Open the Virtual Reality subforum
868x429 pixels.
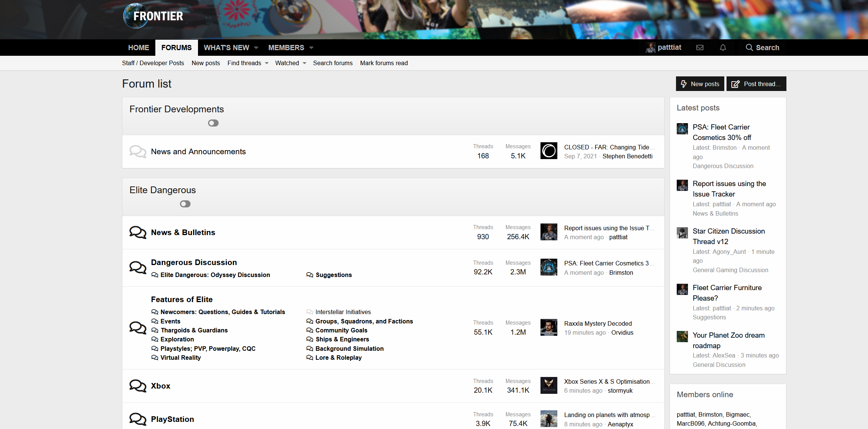(181, 357)
